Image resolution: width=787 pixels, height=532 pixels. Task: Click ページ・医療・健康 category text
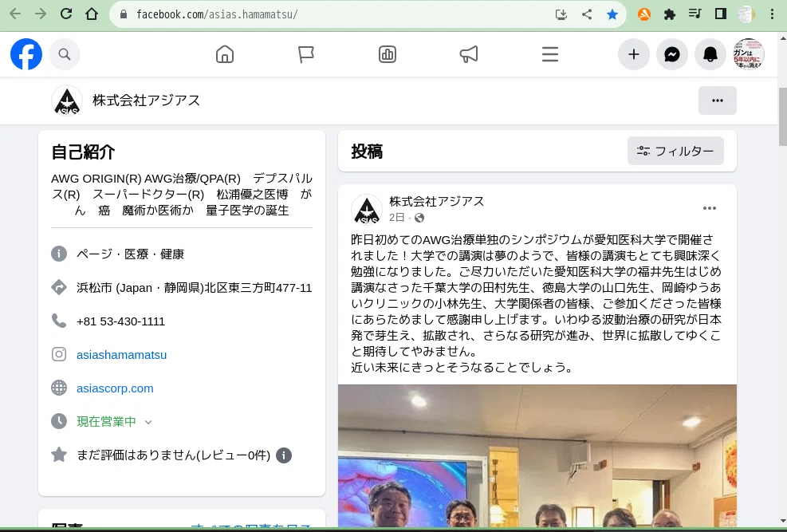tap(130, 254)
